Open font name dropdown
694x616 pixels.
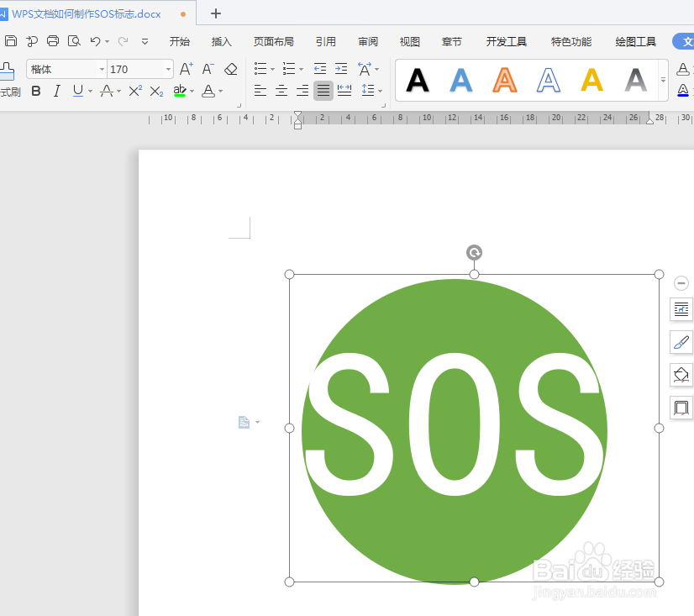pos(102,69)
